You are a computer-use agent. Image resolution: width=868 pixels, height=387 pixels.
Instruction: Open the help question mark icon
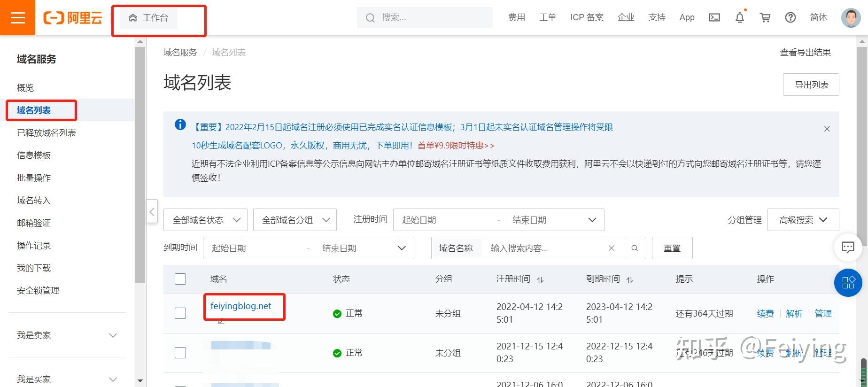pyautogui.click(x=790, y=18)
